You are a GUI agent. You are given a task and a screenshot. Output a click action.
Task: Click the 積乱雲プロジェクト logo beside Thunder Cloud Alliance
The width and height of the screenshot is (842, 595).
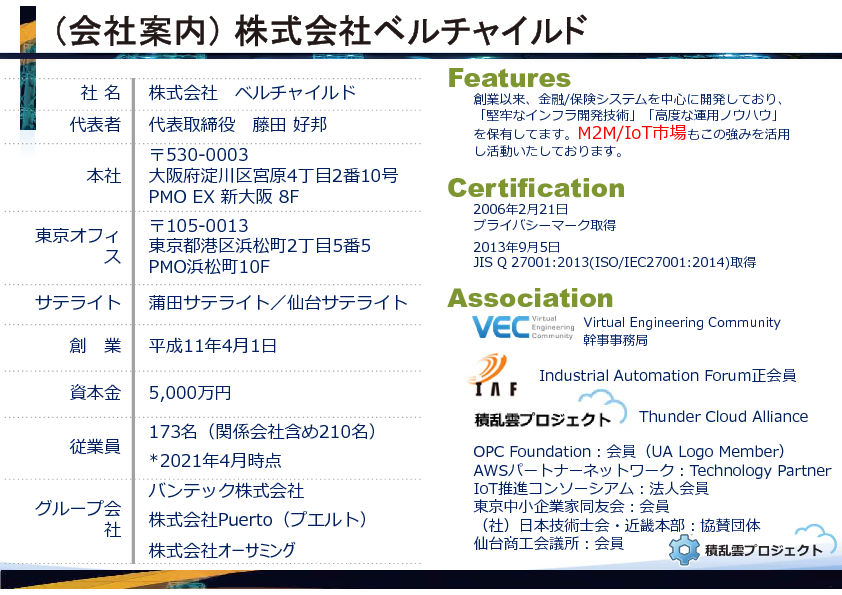pos(541,419)
